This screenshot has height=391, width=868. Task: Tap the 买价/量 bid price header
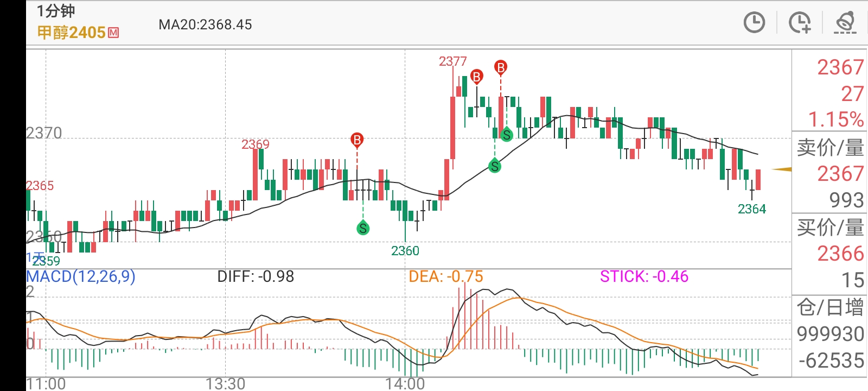pyautogui.click(x=830, y=227)
